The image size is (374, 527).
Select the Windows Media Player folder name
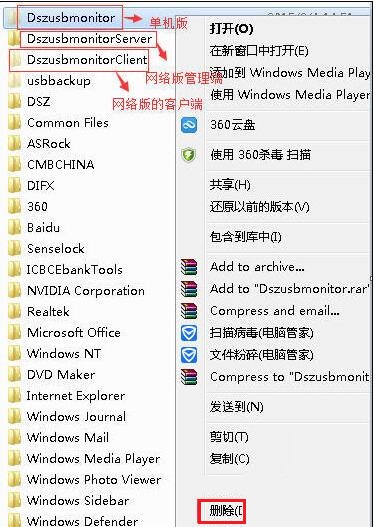[93, 459]
